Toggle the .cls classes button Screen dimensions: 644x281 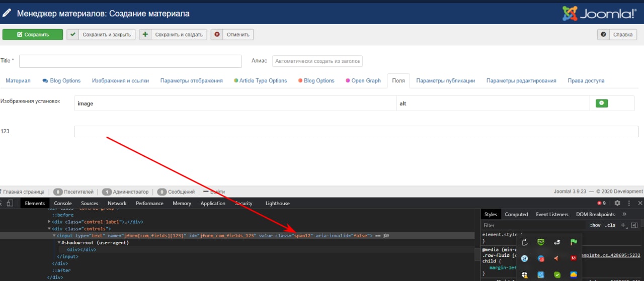tap(610, 225)
